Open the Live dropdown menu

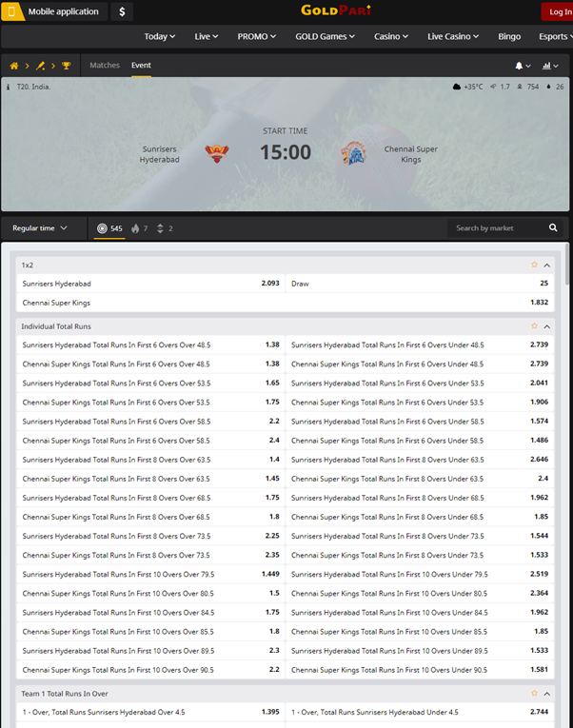207,37
